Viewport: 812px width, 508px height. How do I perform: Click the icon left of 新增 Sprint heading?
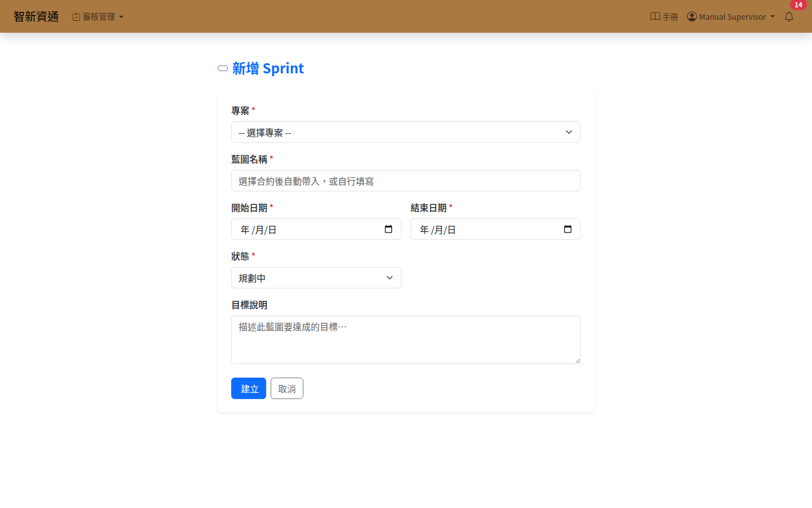tap(223, 68)
